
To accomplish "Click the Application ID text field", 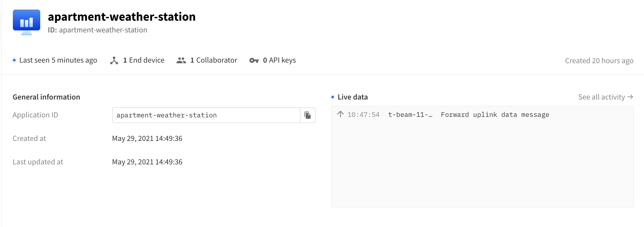I will coord(206,115).
